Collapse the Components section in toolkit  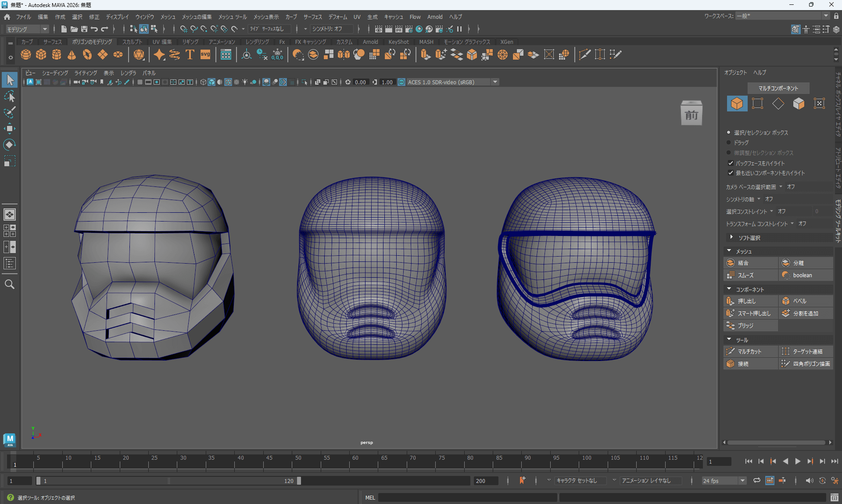(x=729, y=289)
